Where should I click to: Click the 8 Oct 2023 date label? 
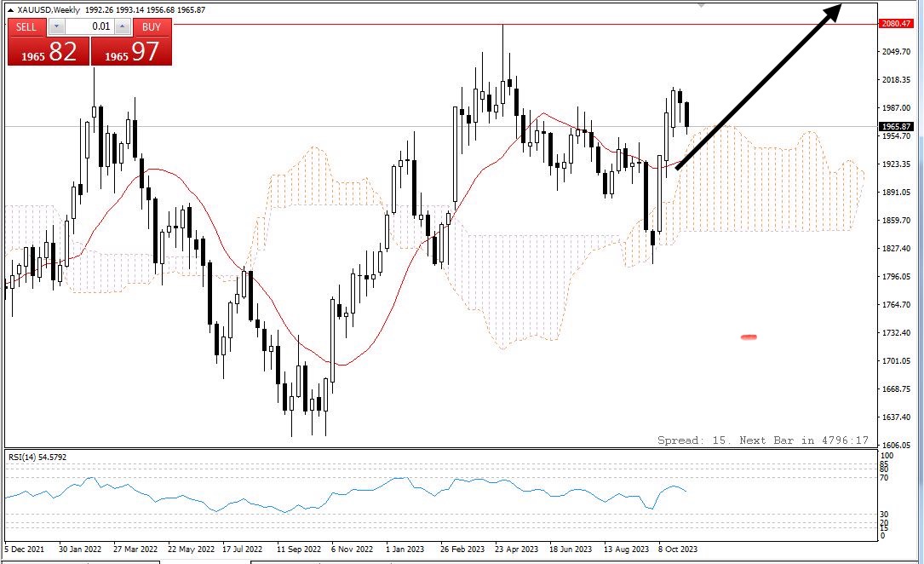(678, 550)
